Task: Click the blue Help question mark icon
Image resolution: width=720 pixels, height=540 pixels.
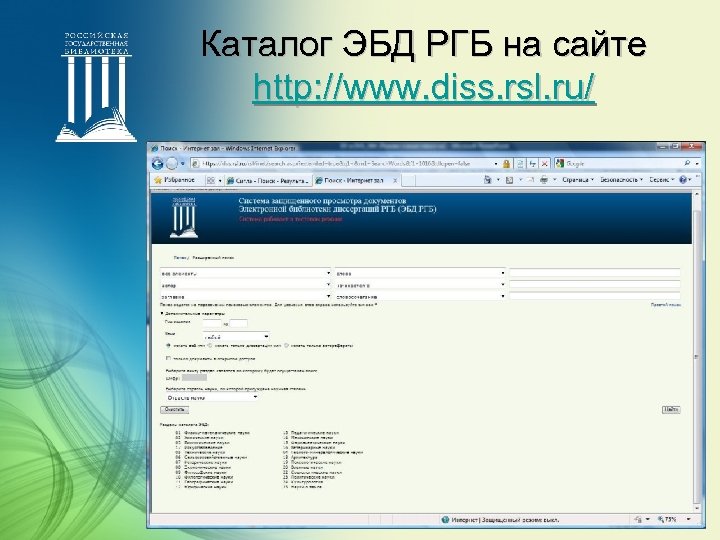Action: 683,180
